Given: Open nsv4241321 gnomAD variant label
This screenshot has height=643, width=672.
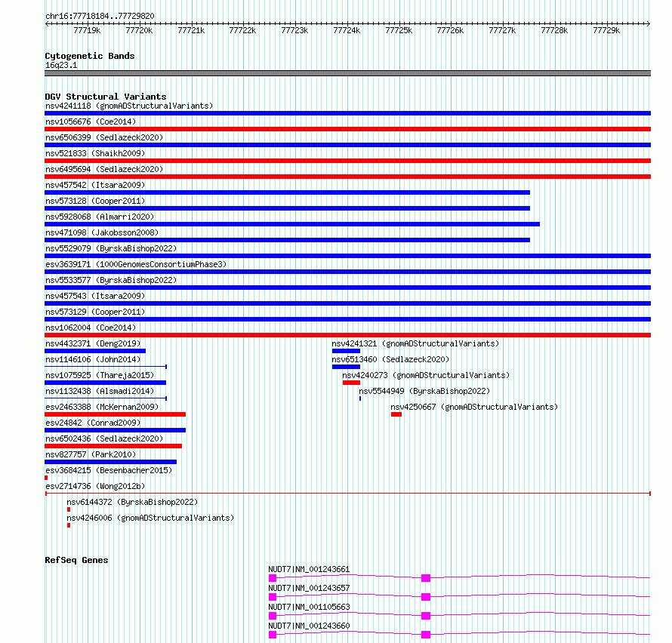Looking at the screenshot, I should (x=415, y=343).
